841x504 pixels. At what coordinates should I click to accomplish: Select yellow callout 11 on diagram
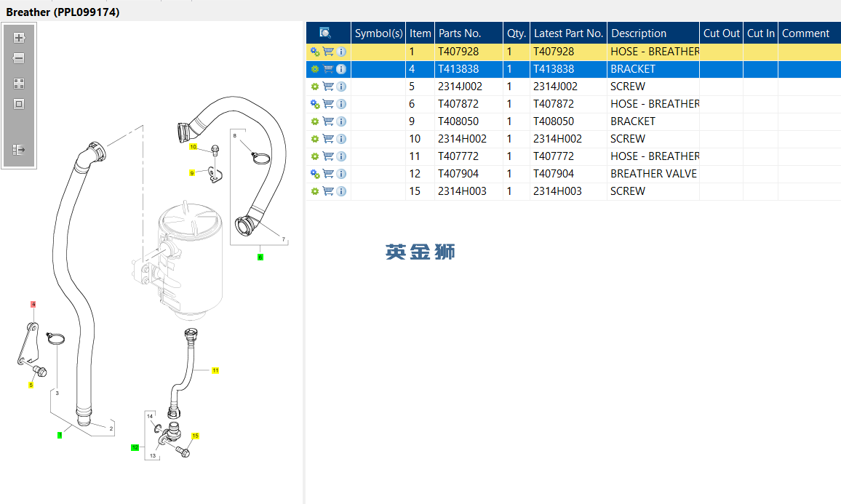tap(215, 370)
